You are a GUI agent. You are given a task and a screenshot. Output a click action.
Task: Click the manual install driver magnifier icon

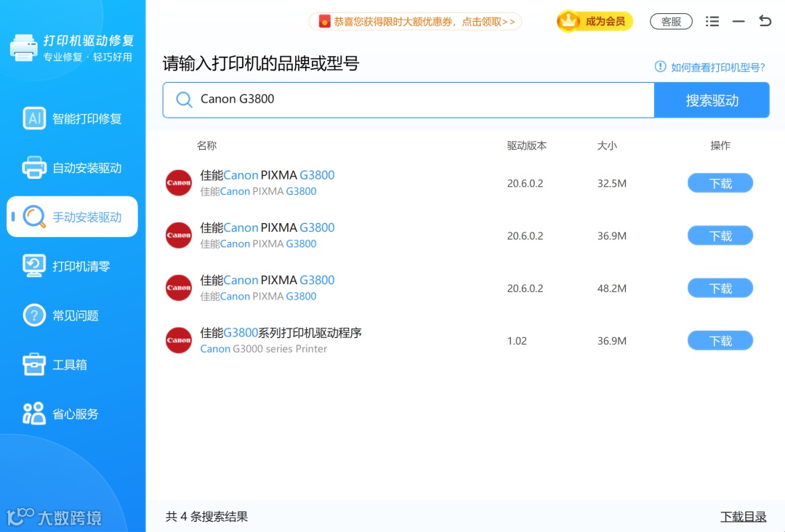tap(35, 217)
